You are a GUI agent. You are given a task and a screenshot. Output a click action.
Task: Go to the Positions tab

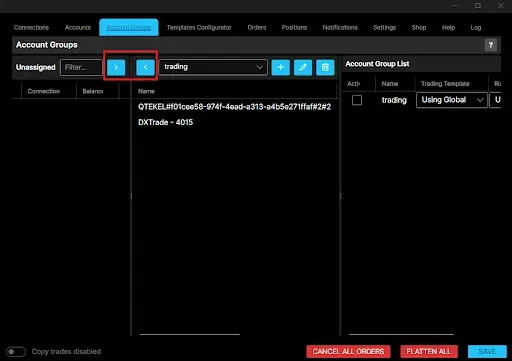point(294,27)
